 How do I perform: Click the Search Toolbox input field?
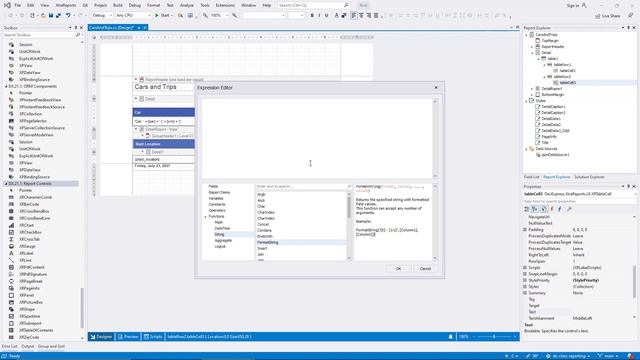(x=39, y=35)
